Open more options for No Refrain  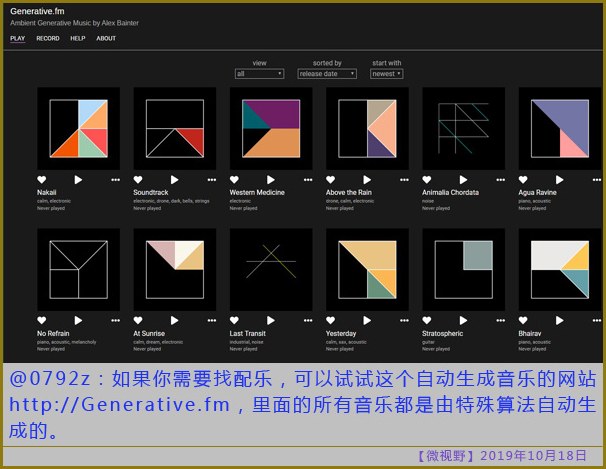click(116, 321)
